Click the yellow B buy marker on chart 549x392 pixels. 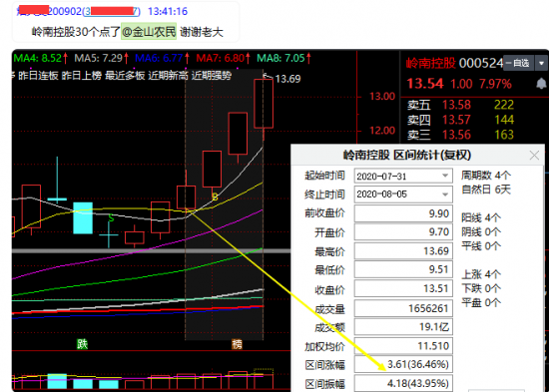pyautogui.click(x=215, y=197)
